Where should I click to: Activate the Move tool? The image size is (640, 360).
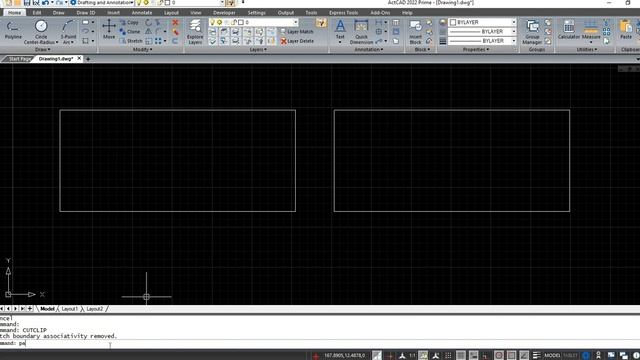pyautogui.click(x=109, y=29)
